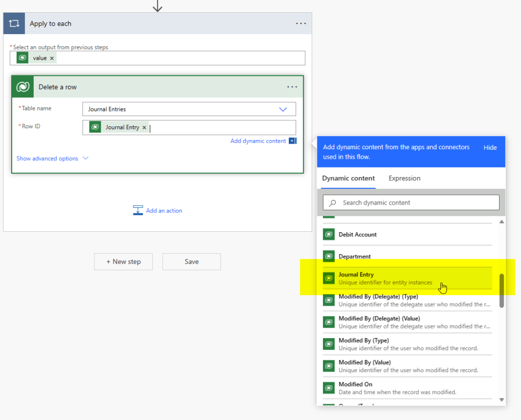This screenshot has width=521, height=420.
Task: Click the Dataverse icon on Delete a row
Action: coord(22,87)
